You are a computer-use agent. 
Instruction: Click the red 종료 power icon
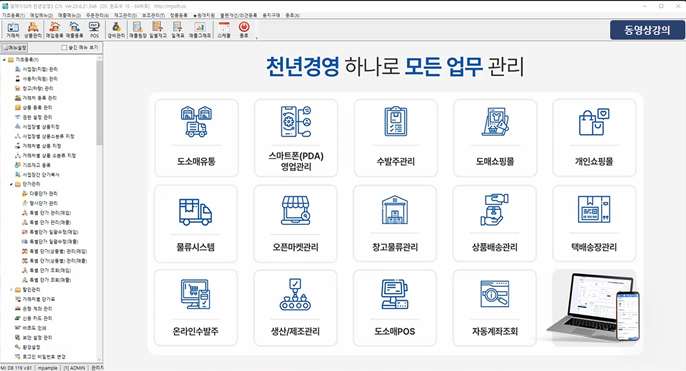(x=244, y=30)
